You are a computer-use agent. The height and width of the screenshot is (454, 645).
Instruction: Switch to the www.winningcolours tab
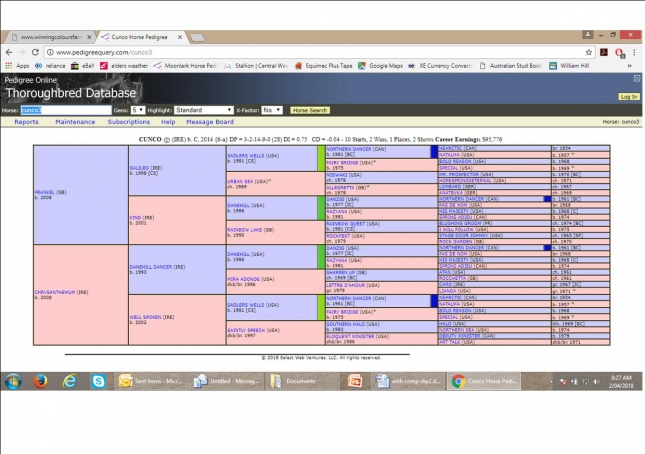pyautogui.click(x=51, y=37)
